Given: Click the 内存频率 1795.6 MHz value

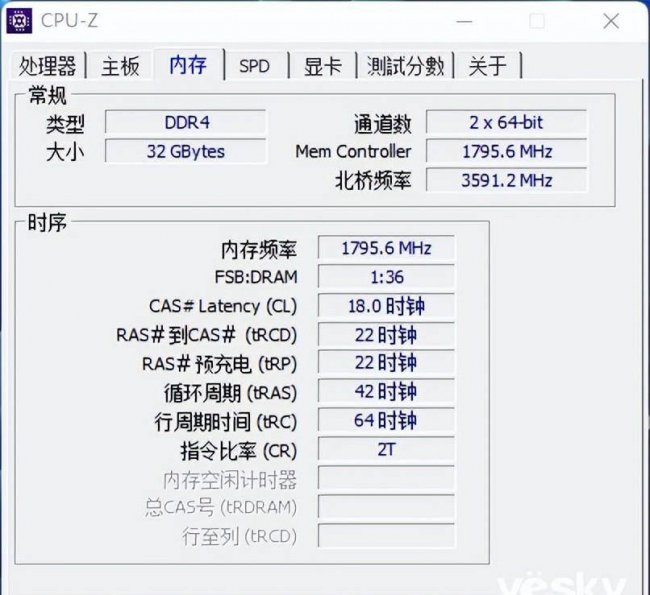Looking at the screenshot, I should [x=386, y=248].
